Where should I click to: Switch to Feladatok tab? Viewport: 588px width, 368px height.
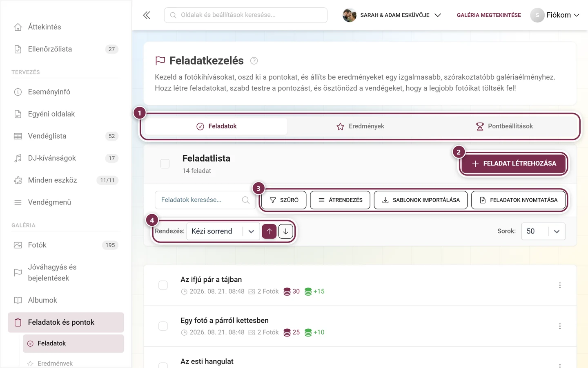click(216, 126)
